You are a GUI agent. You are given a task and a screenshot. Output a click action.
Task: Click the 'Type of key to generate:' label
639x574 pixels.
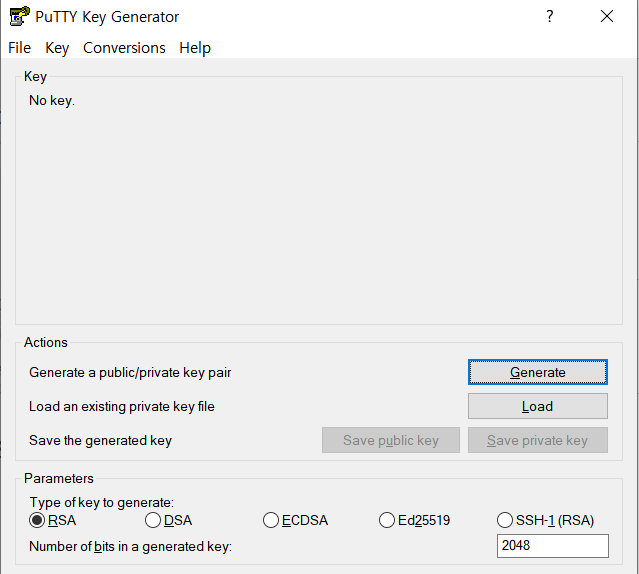pos(101,502)
